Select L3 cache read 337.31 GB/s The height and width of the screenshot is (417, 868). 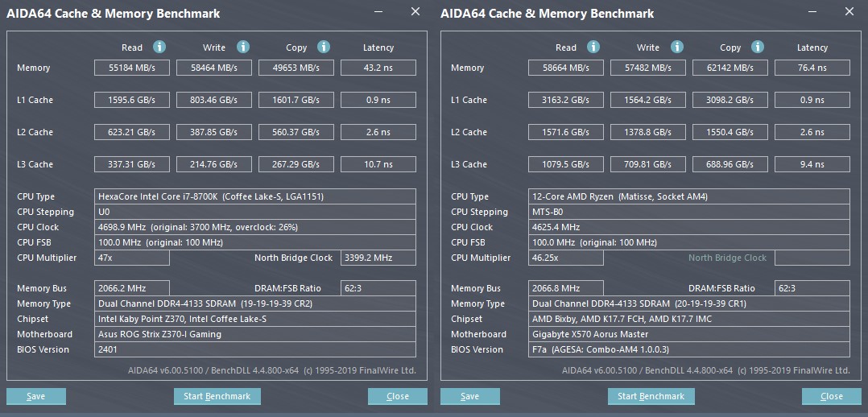pyautogui.click(x=132, y=164)
